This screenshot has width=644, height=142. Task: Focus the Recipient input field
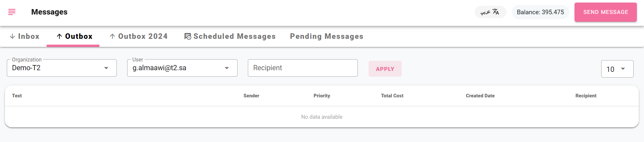[303, 68]
